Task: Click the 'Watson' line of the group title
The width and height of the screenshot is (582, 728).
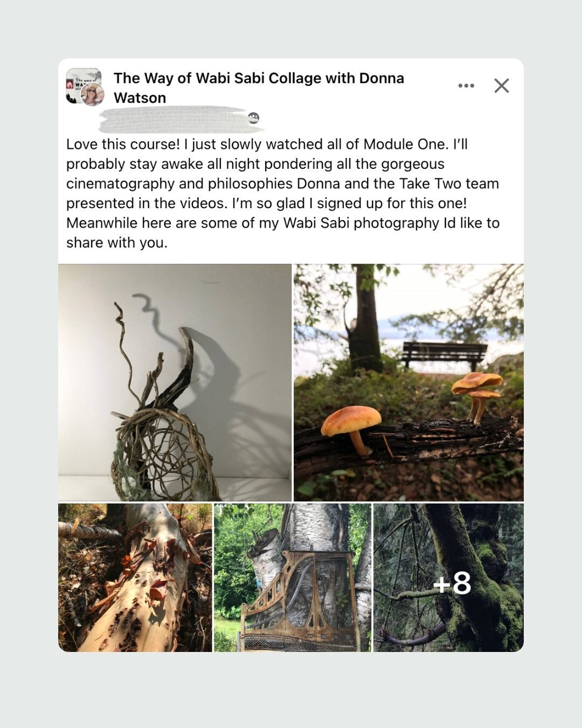Action: pyautogui.click(x=140, y=98)
